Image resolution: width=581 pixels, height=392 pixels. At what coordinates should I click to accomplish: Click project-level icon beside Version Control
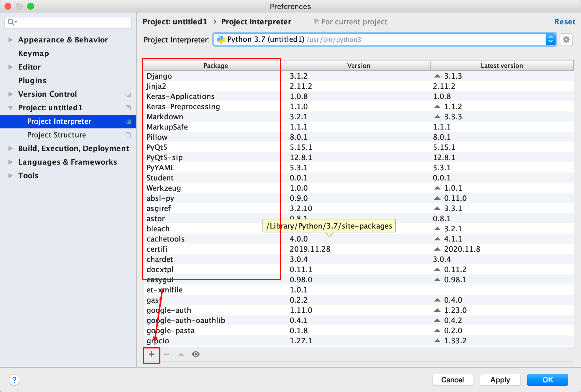[128, 94]
